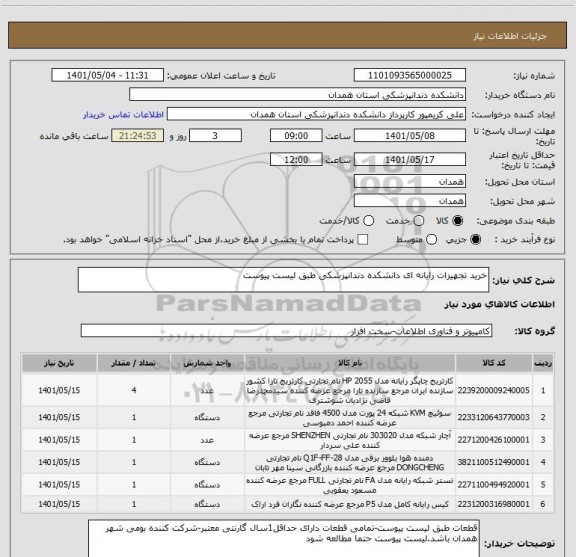Select the خدمت radio button

pyautogui.click(x=419, y=221)
